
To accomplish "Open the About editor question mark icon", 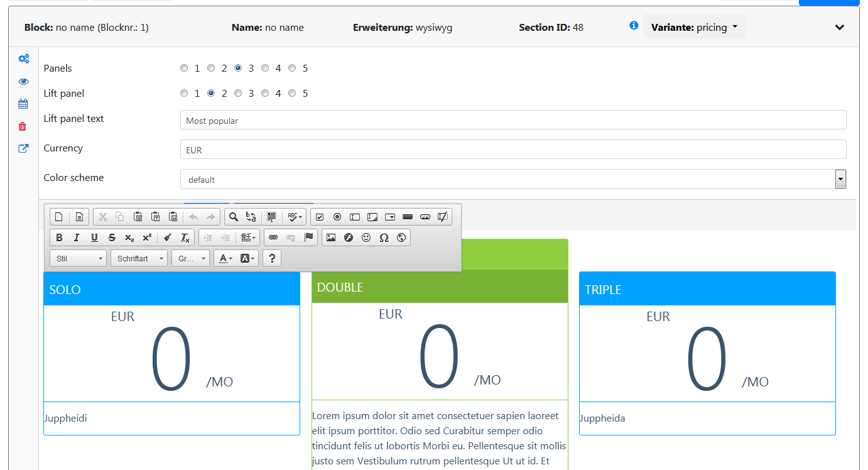I will point(272,258).
